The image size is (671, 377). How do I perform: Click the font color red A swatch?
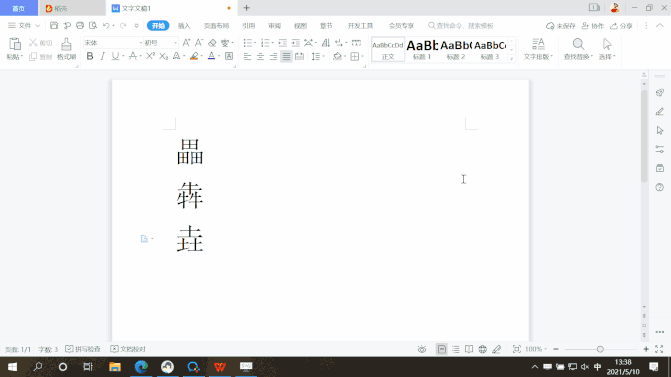(x=211, y=56)
